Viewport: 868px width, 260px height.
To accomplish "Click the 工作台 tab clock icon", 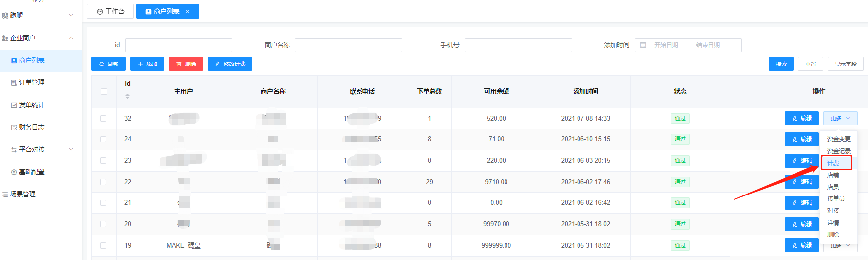I will click(x=100, y=12).
